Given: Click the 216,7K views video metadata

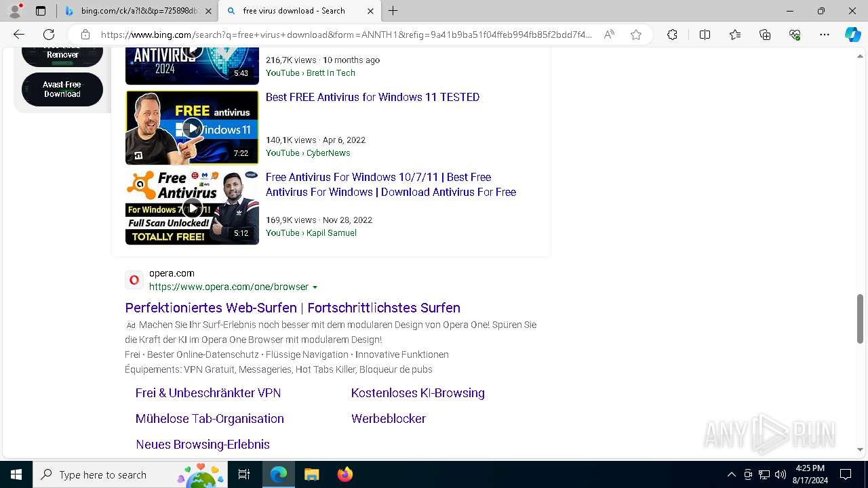Looking at the screenshot, I should (x=323, y=60).
